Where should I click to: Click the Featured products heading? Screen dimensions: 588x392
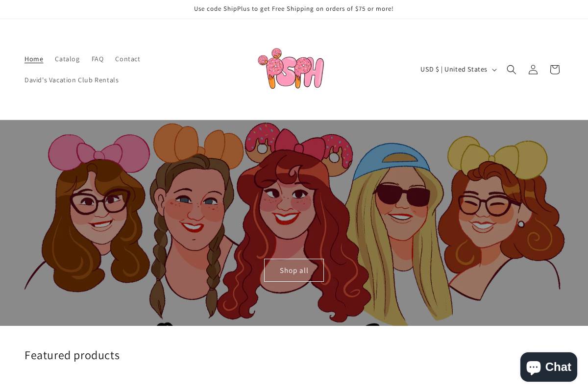tap(72, 355)
